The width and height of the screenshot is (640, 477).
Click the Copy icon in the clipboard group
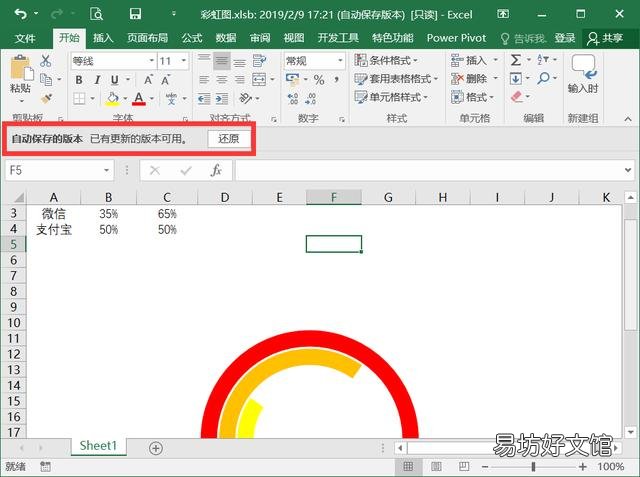(46, 80)
